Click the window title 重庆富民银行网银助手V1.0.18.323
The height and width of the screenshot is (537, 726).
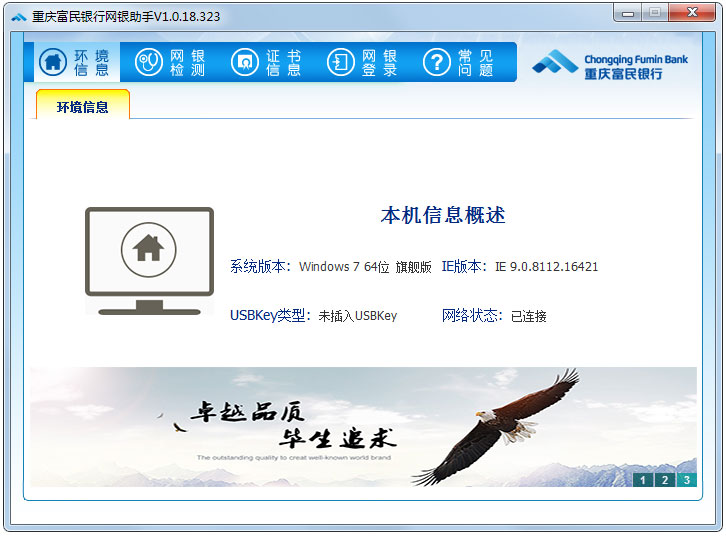coord(126,17)
